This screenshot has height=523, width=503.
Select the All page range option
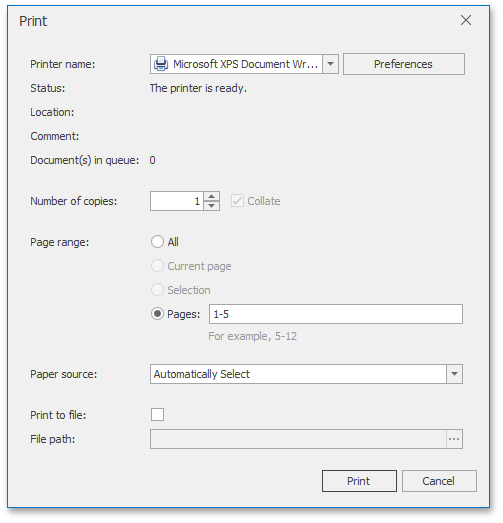coord(157,242)
